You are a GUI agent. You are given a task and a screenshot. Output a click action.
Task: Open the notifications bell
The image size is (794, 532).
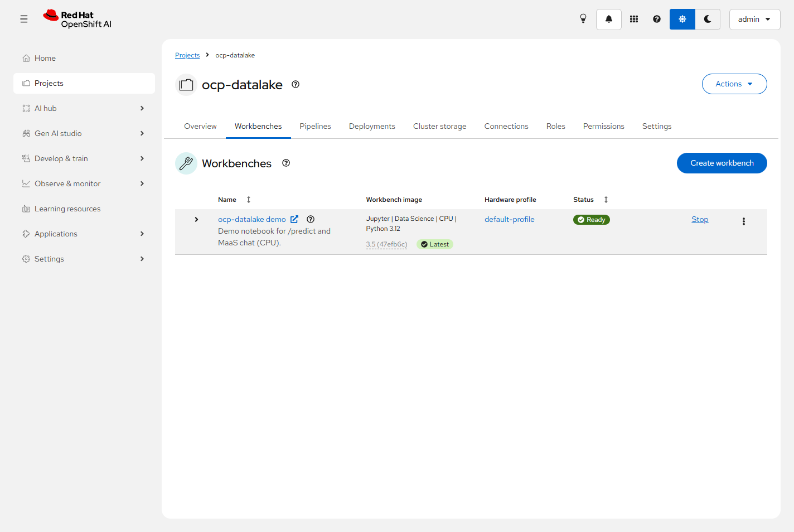click(609, 19)
